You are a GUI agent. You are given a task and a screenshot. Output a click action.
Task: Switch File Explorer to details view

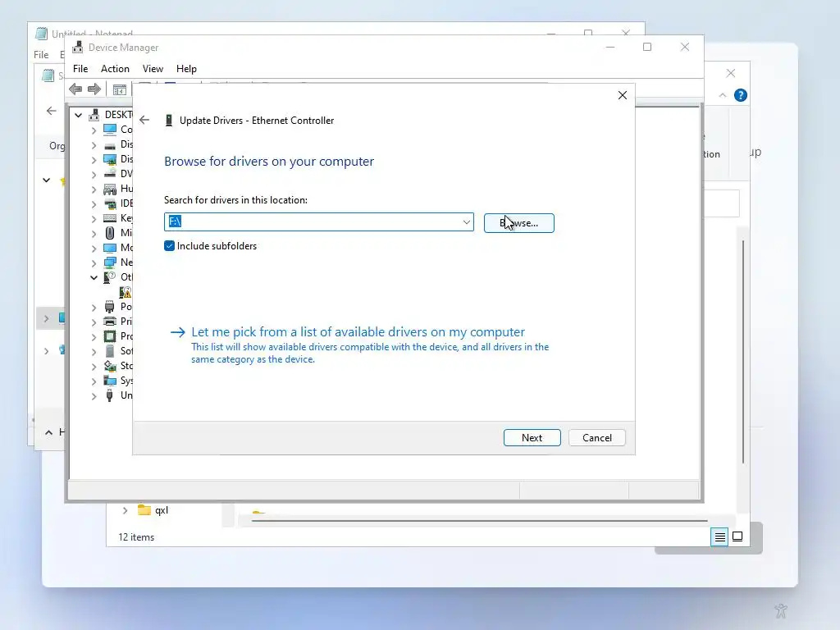[720, 536]
